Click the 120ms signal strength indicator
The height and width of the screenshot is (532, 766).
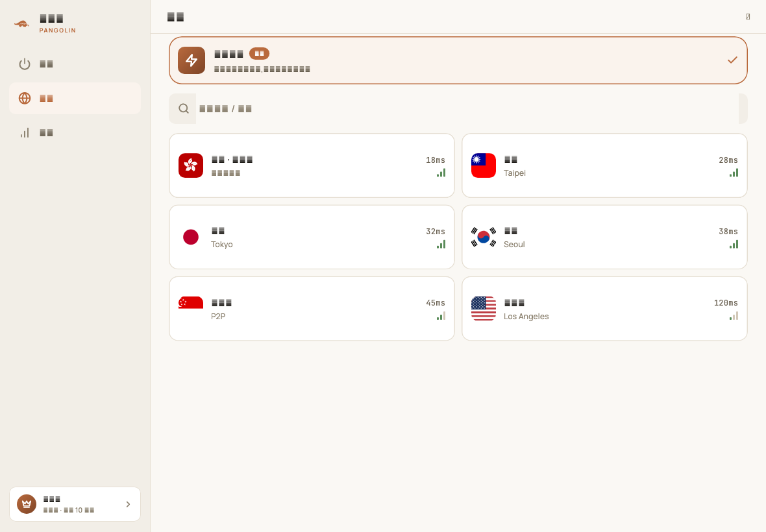tap(734, 316)
